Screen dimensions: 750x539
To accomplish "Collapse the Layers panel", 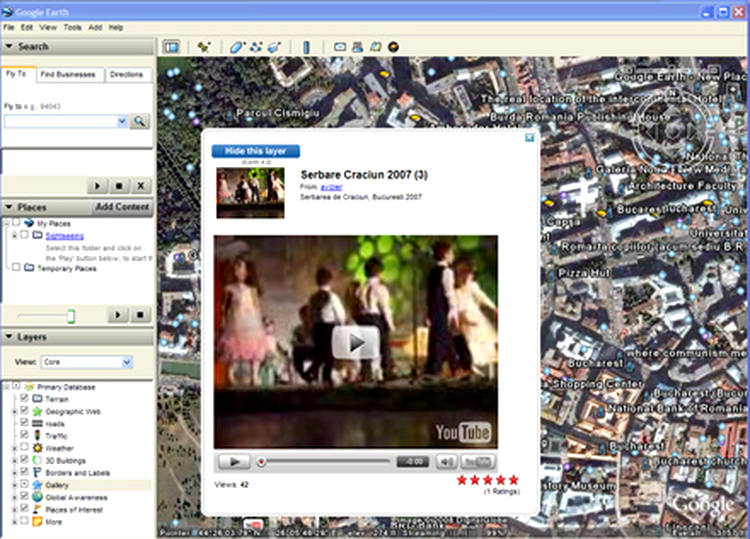I will click(9, 337).
